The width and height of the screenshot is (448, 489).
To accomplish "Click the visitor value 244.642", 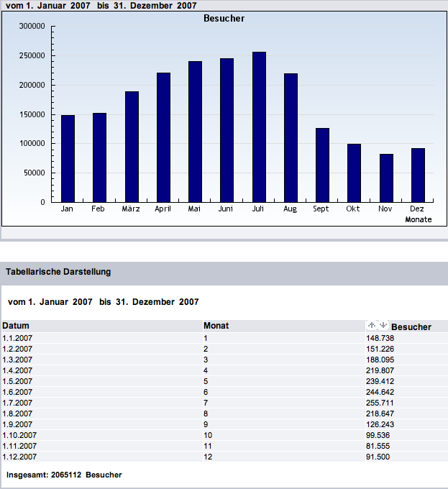I will pyautogui.click(x=379, y=392).
